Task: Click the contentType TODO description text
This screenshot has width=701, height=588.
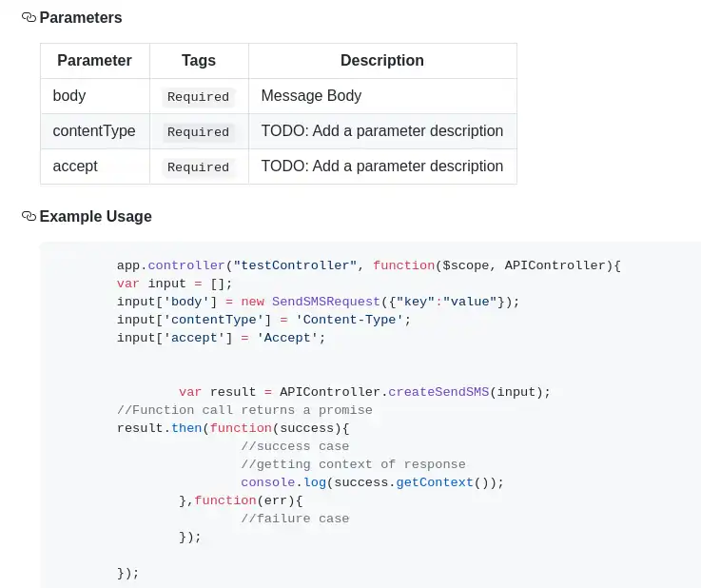Action: [x=381, y=130]
